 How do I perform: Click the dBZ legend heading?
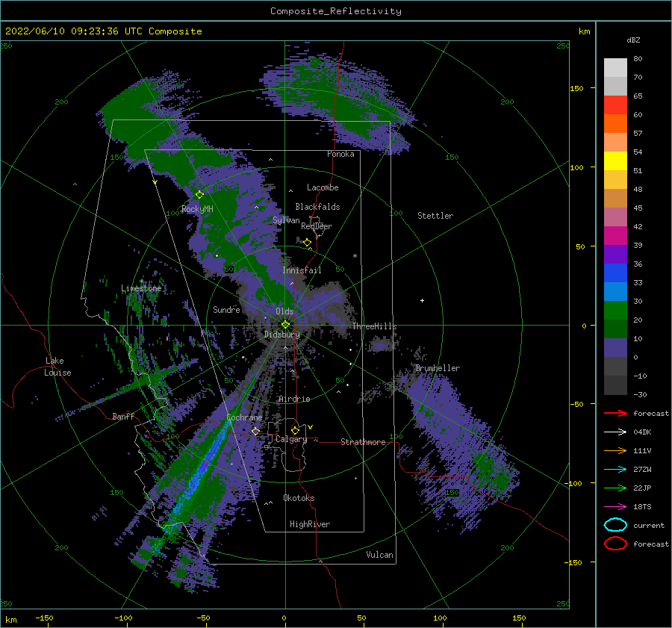pos(633,40)
